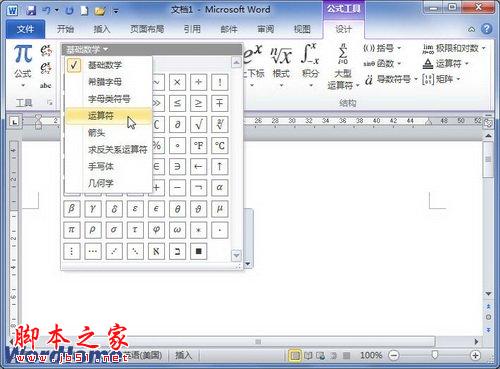This screenshot has height=369, width=500.
Task: Insert the alpha symbol
Action: [220, 187]
